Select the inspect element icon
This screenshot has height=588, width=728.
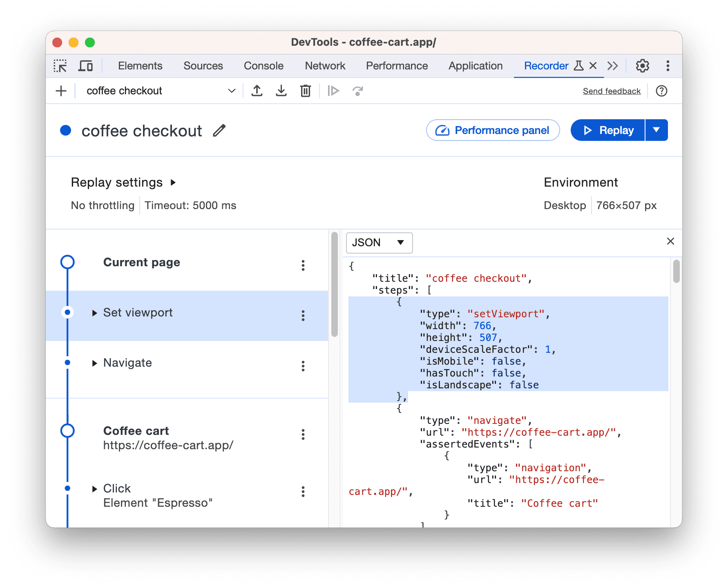point(60,65)
